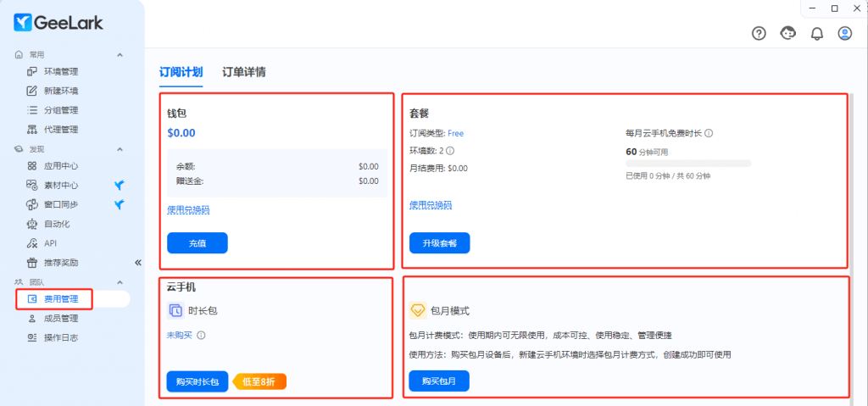Image resolution: width=868 pixels, height=406 pixels.
Task: Collapse the 发现 sidebar section
Action: 120,148
